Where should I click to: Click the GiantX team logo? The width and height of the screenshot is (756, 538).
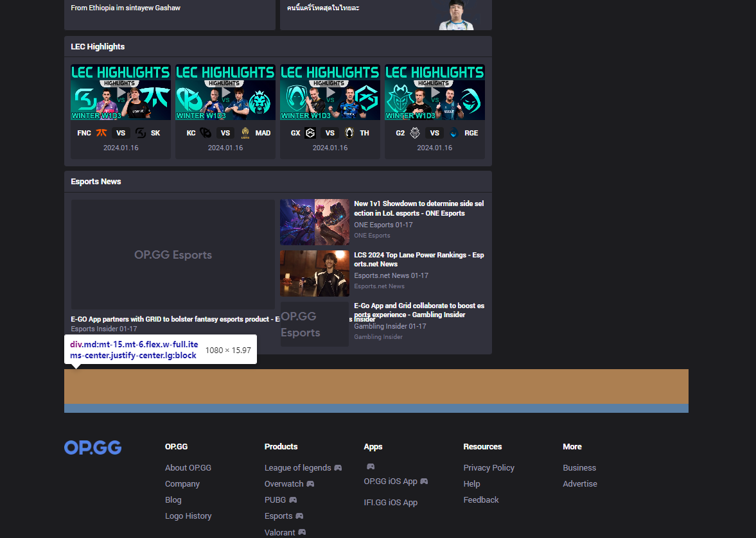coord(309,133)
